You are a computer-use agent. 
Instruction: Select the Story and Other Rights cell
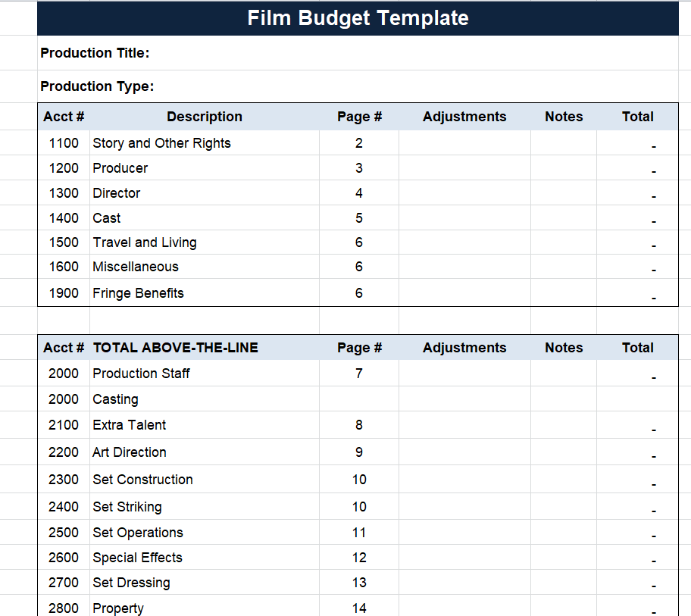[161, 143]
